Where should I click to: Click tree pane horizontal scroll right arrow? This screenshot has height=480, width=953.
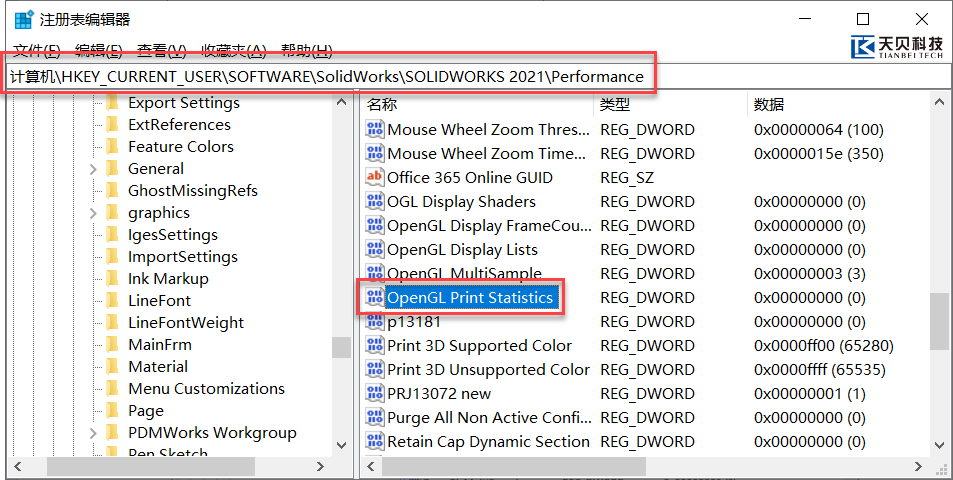point(320,467)
